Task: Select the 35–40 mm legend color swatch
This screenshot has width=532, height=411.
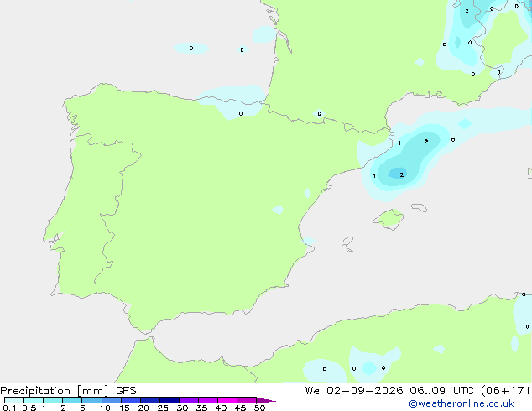Action: click(208, 400)
